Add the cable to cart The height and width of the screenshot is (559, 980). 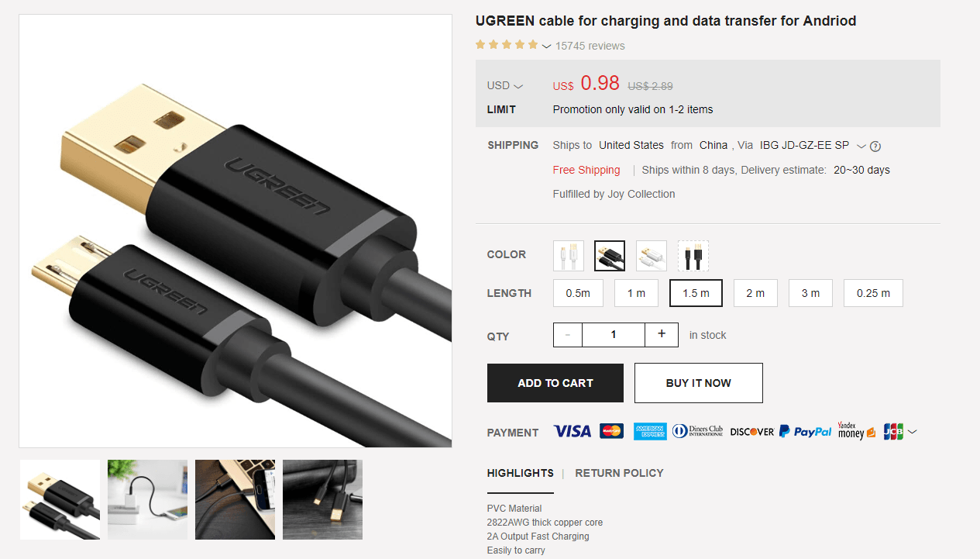[555, 383]
